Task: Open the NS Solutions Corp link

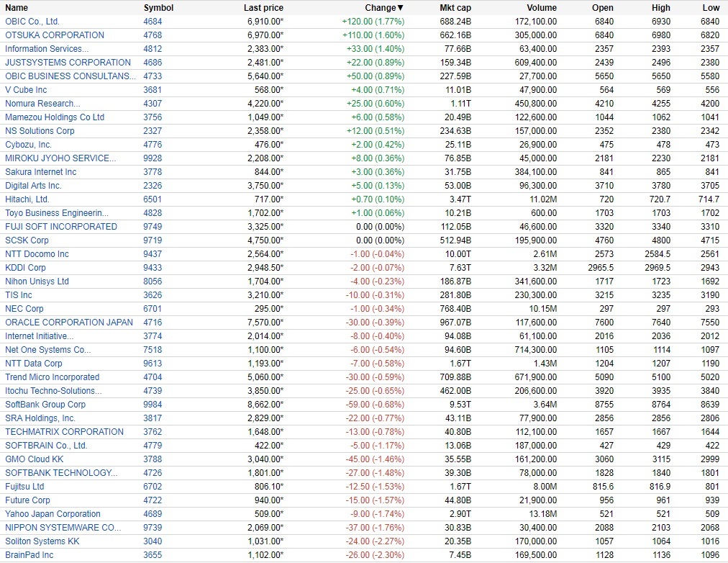Action: (40, 131)
